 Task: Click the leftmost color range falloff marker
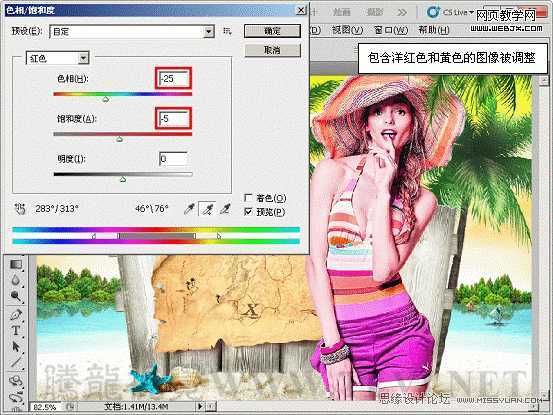click(94, 236)
